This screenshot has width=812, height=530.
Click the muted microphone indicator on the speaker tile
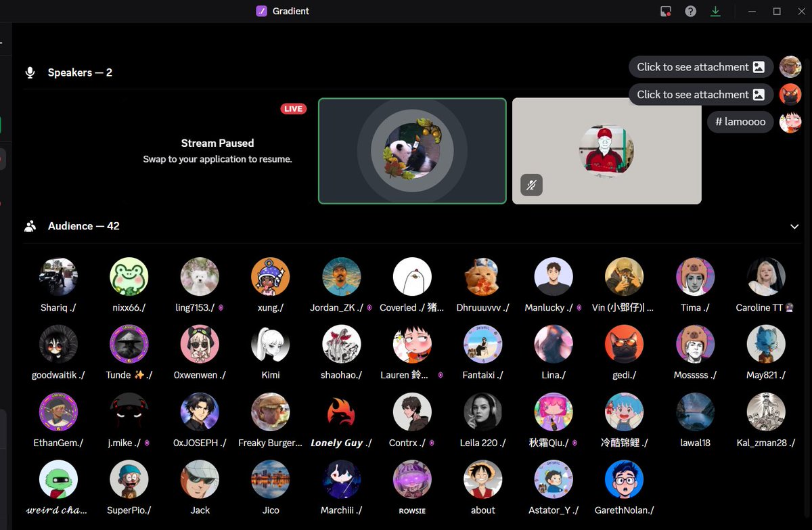[531, 185]
